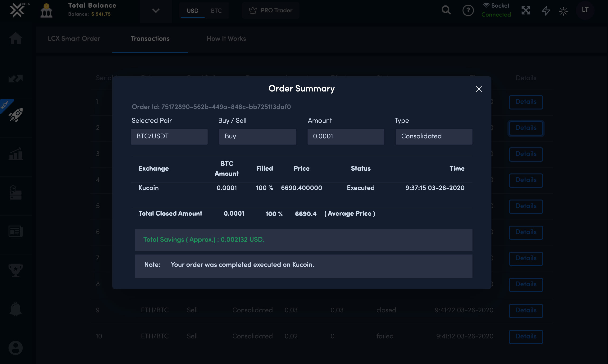Open the LCX Smart Order tab

click(x=74, y=39)
